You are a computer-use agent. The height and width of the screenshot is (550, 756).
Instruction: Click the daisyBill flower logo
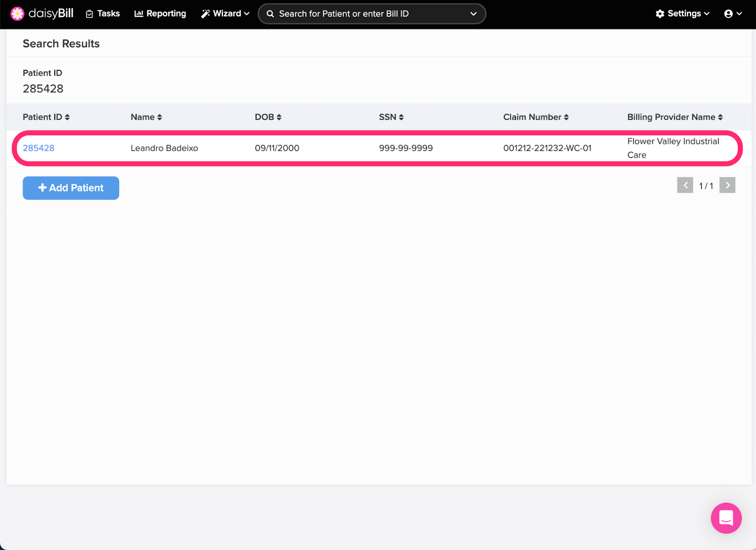point(17,14)
